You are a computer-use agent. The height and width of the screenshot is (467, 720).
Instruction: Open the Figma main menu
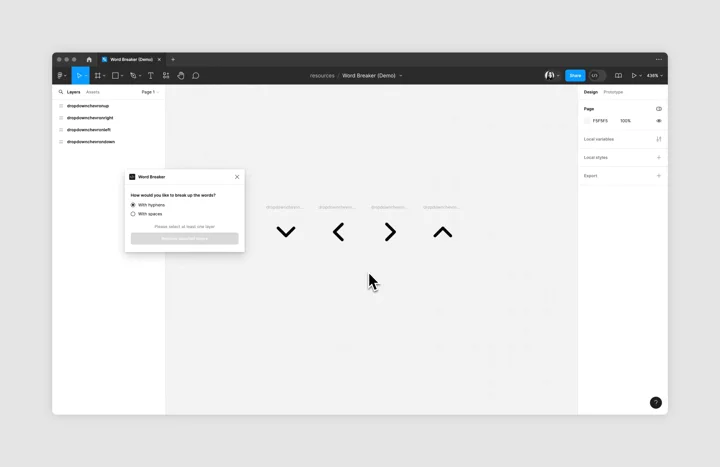[60, 76]
